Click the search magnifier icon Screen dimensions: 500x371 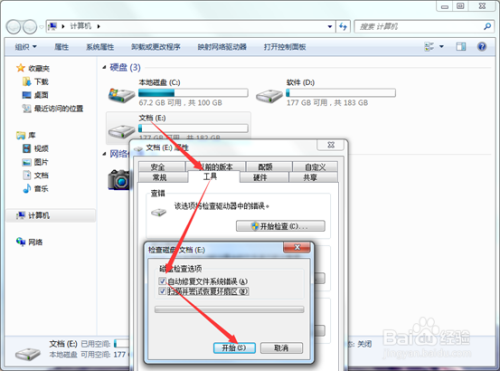coord(487,26)
